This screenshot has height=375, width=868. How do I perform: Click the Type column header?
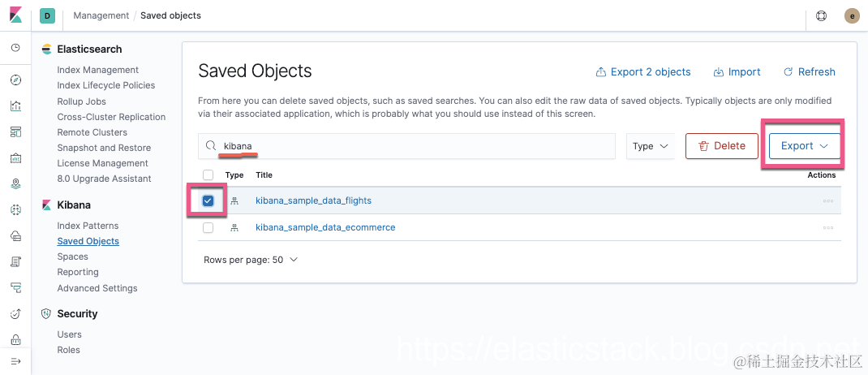[234, 175]
